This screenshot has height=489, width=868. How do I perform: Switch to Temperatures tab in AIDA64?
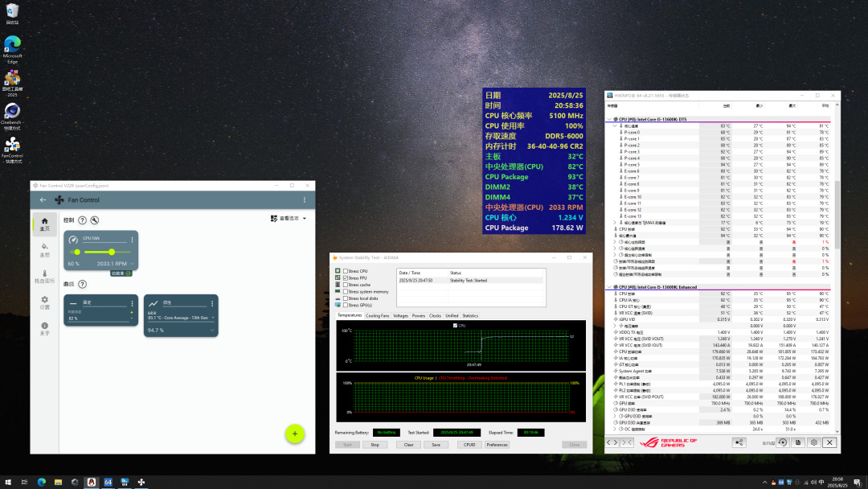pyautogui.click(x=350, y=315)
